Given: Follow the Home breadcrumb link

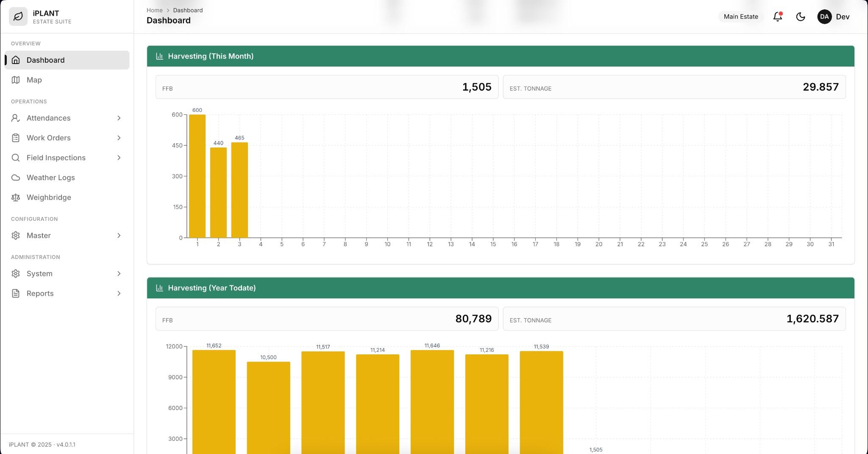Looking at the screenshot, I should click(x=155, y=10).
